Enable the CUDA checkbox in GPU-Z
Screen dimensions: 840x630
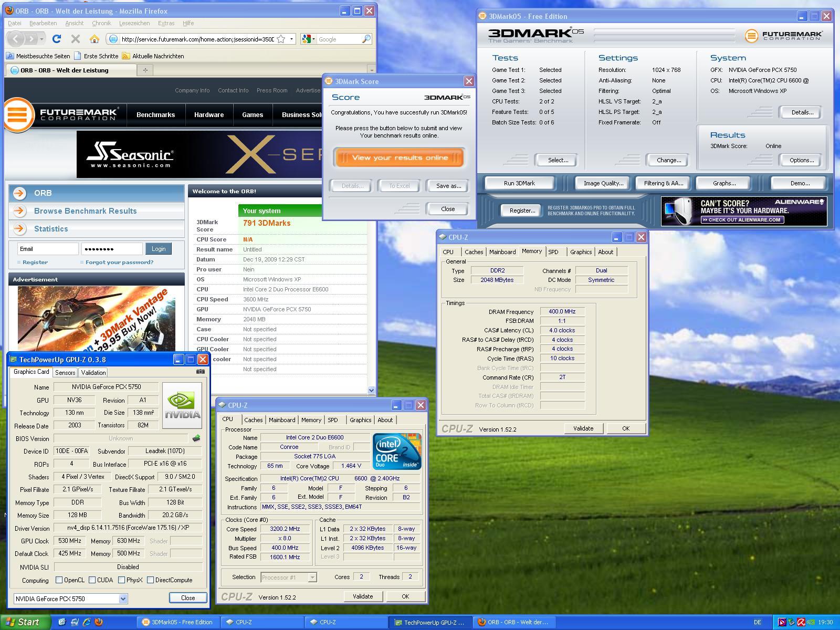coord(92,580)
